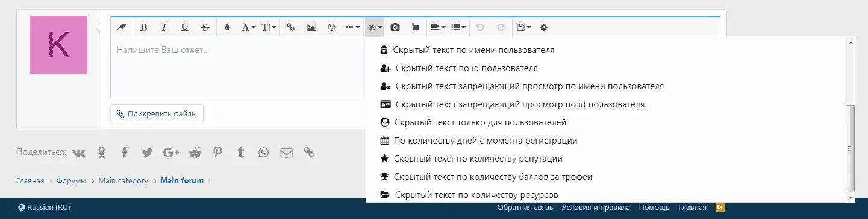Share via Odnoklassniki icon
Viewport: 868px width, 219px height.
click(102, 153)
